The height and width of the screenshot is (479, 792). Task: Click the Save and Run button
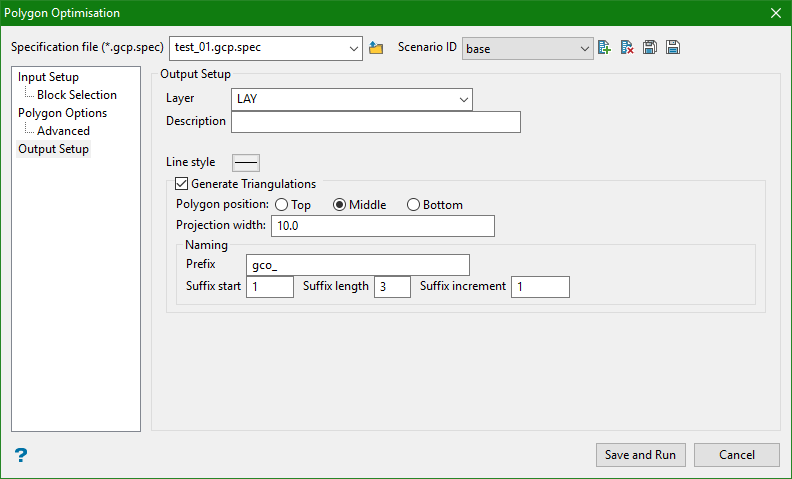coord(640,455)
